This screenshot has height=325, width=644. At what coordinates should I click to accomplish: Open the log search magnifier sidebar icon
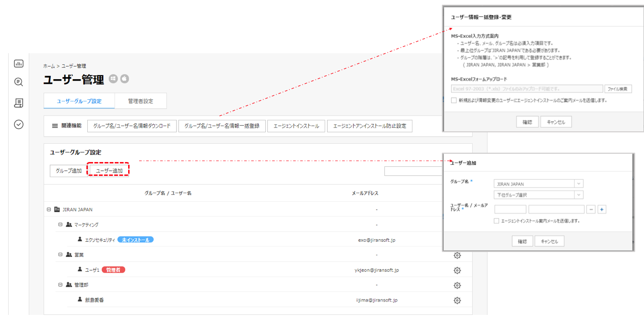point(19,82)
